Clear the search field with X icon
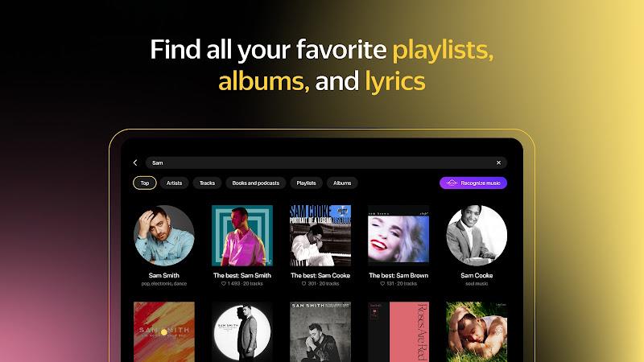 pyautogui.click(x=498, y=163)
